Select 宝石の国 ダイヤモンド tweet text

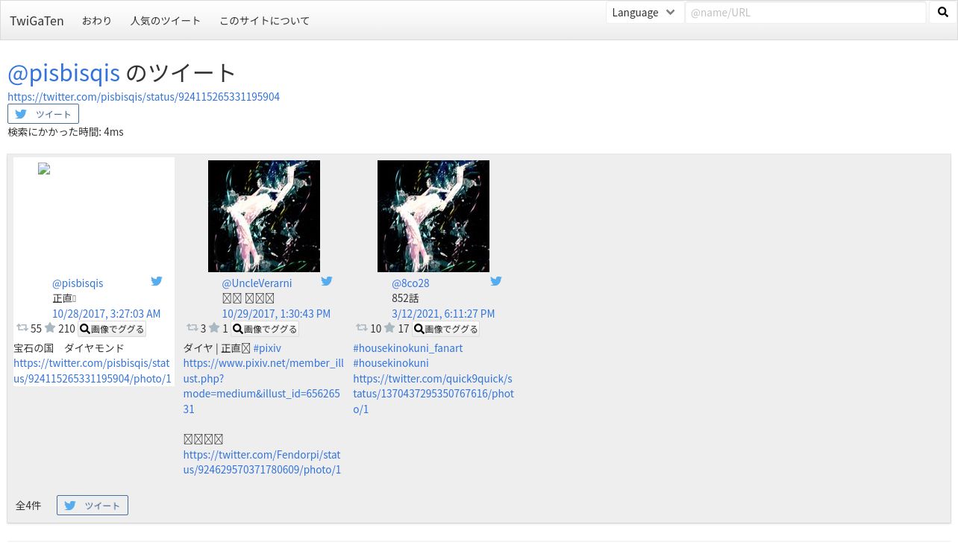click(69, 348)
